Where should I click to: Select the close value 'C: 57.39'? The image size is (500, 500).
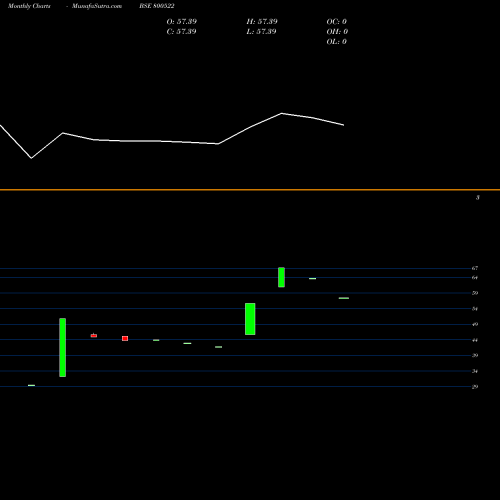[181, 31]
